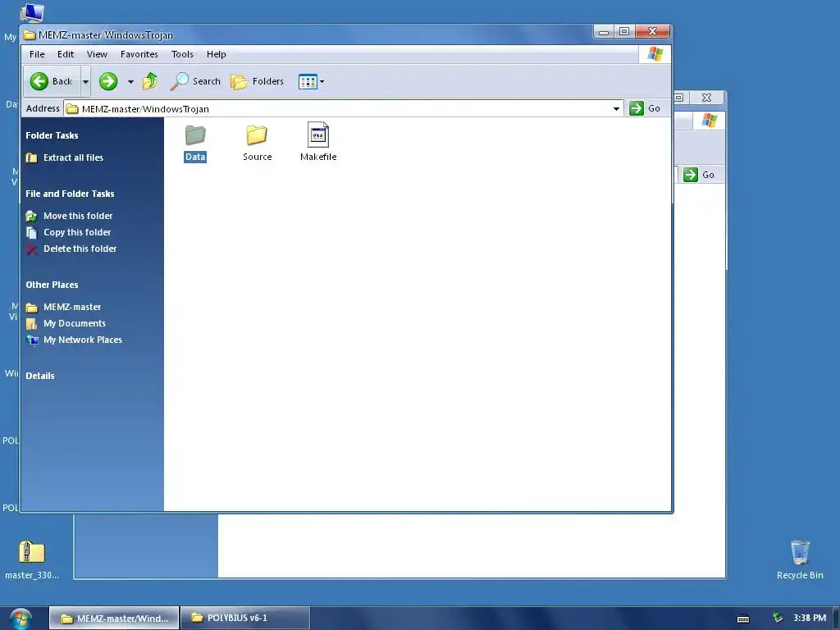Screen dimensions: 840x630
Task: Click Go beside the WindowsTrojan address bar
Action: coord(645,108)
